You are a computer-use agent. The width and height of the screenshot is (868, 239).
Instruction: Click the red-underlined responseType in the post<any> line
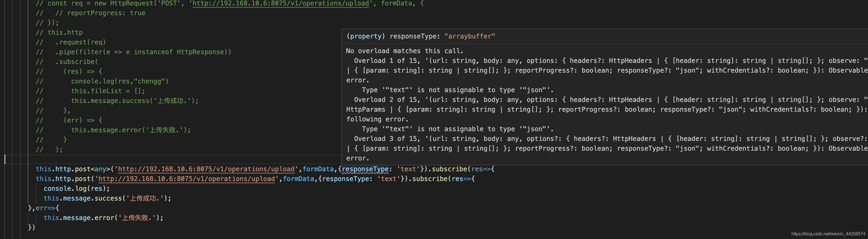[x=365, y=169]
